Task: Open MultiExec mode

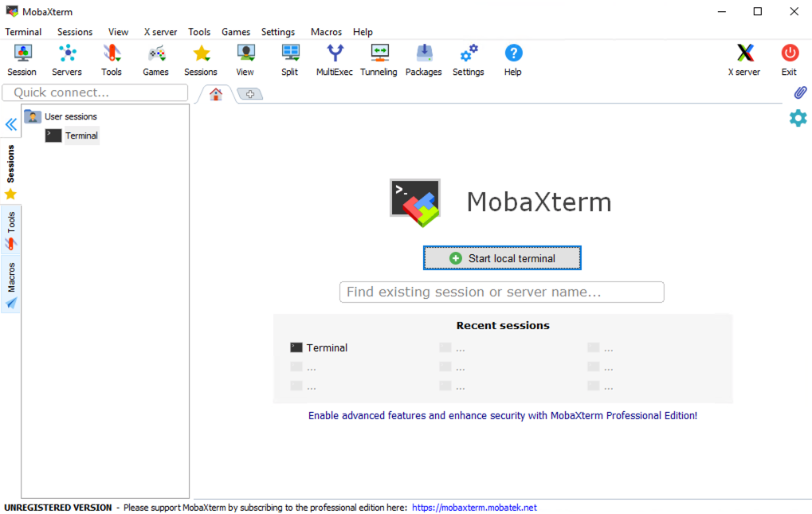Action: [334, 56]
